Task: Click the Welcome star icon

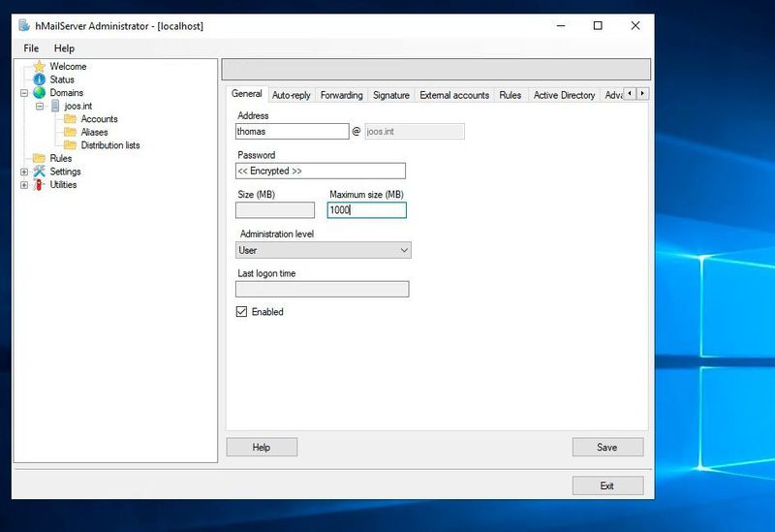Action: (40, 67)
